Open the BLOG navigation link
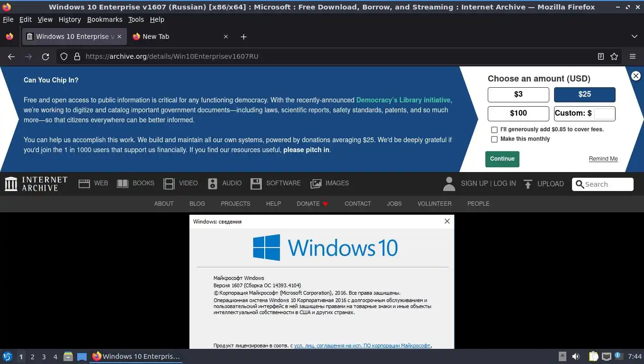The height and width of the screenshot is (364, 644). (197, 204)
